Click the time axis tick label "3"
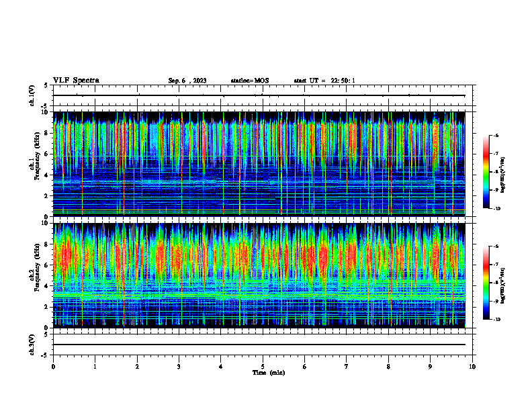This screenshot has width=532, height=411. pyautogui.click(x=179, y=367)
